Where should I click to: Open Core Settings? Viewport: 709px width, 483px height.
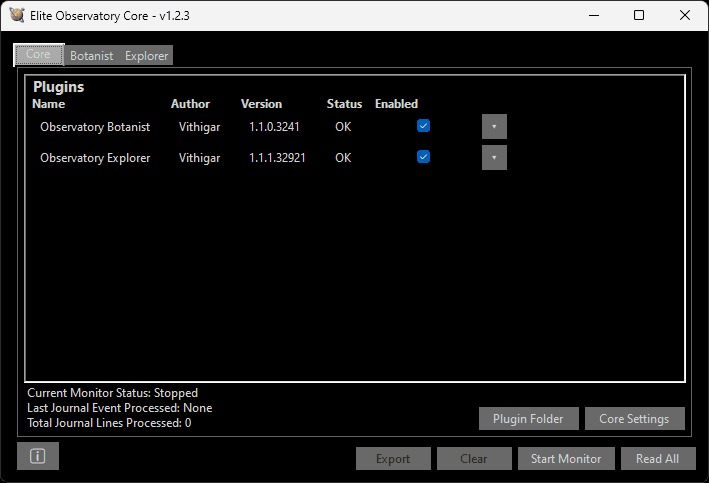click(x=634, y=418)
